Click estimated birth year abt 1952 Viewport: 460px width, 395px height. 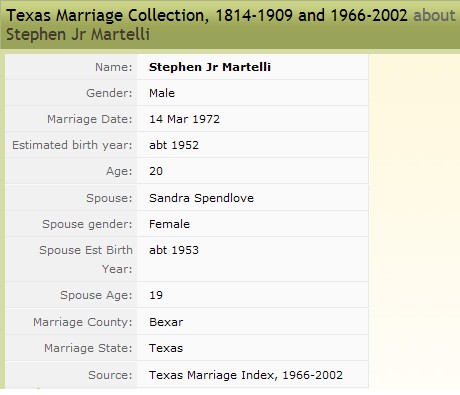(174, 145)
